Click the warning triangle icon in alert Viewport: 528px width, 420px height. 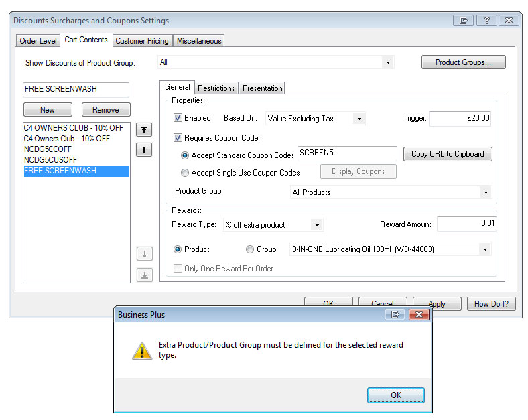coord(141,350)
